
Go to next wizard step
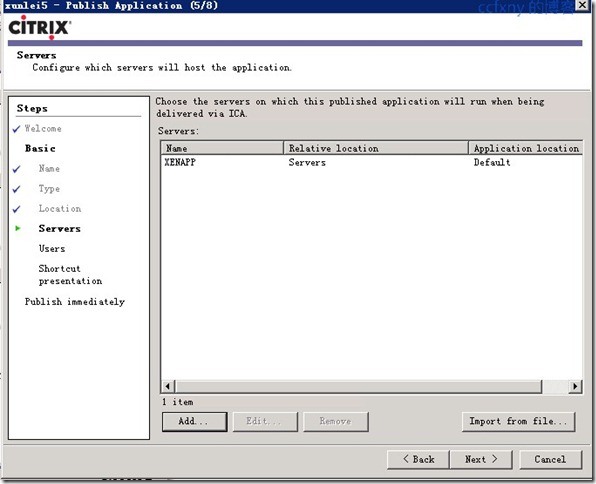pos(481,459)
